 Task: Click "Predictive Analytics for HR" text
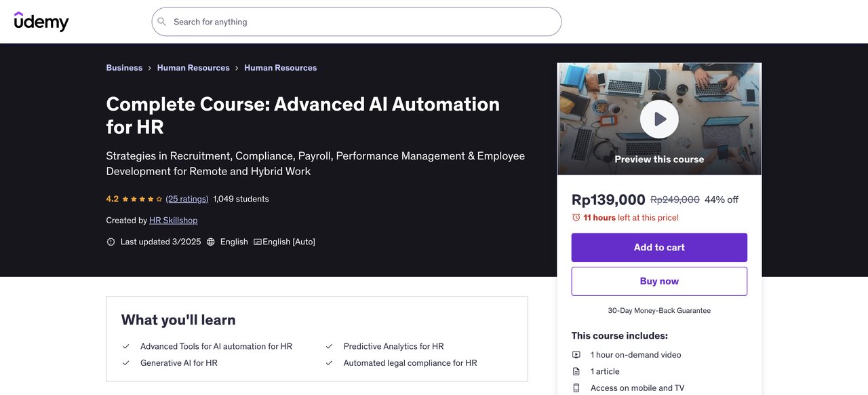click(394, 346)
